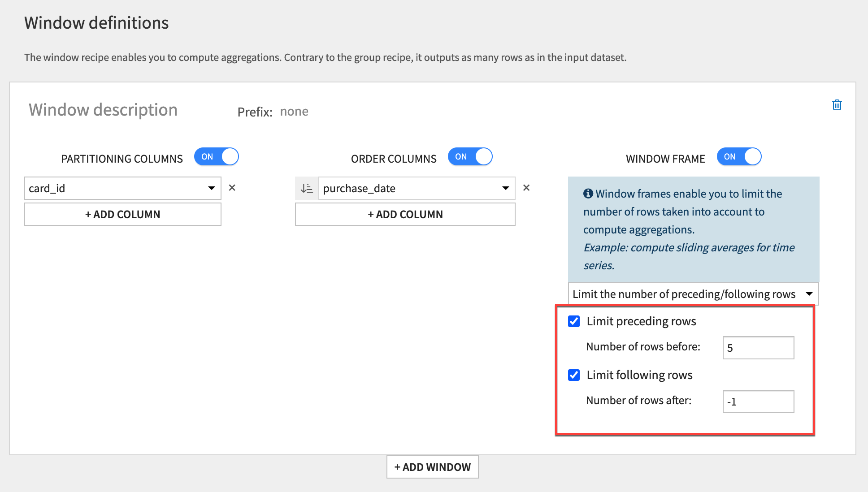Toggle off WINDOW FRAME
This screenshot has height=492, width=868.
coord(739,156)
